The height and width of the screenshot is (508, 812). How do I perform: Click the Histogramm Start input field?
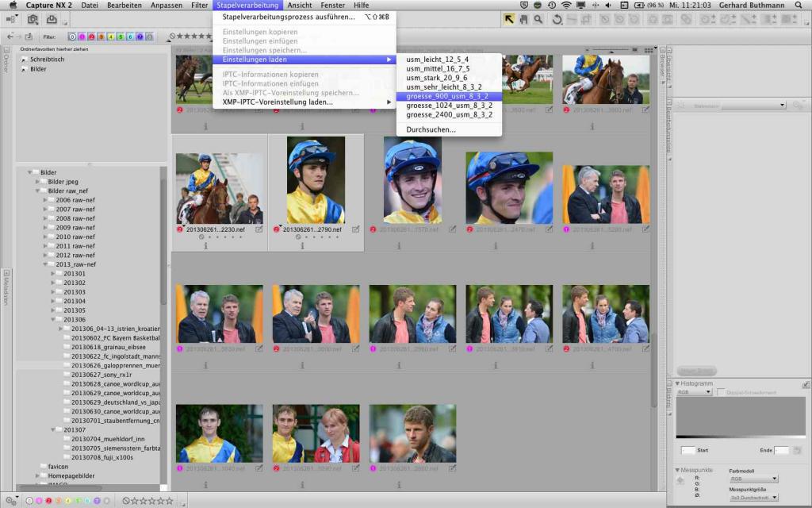pyautogui.click(x=688, y=450)
